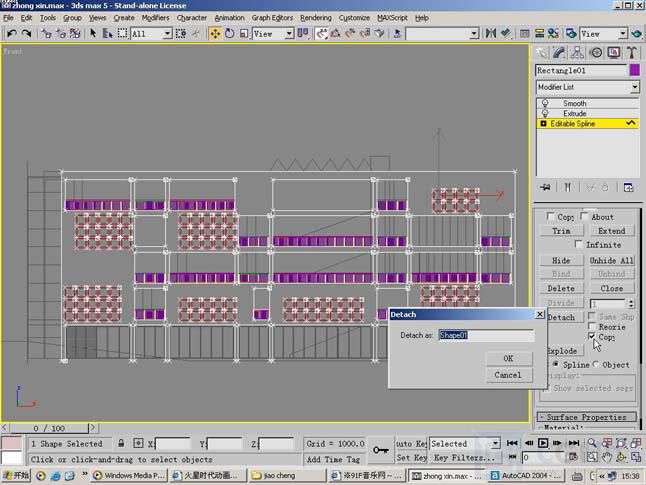Toggle the About Pivot checkbox
Viewport: 646px width, 485px height.
(x=584, y=216)
